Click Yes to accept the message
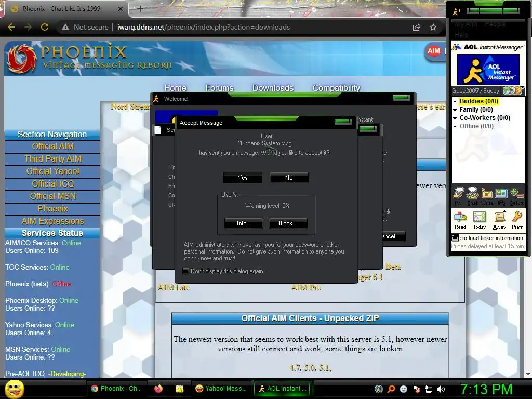The image size is (532, 399). pos(243,178)
